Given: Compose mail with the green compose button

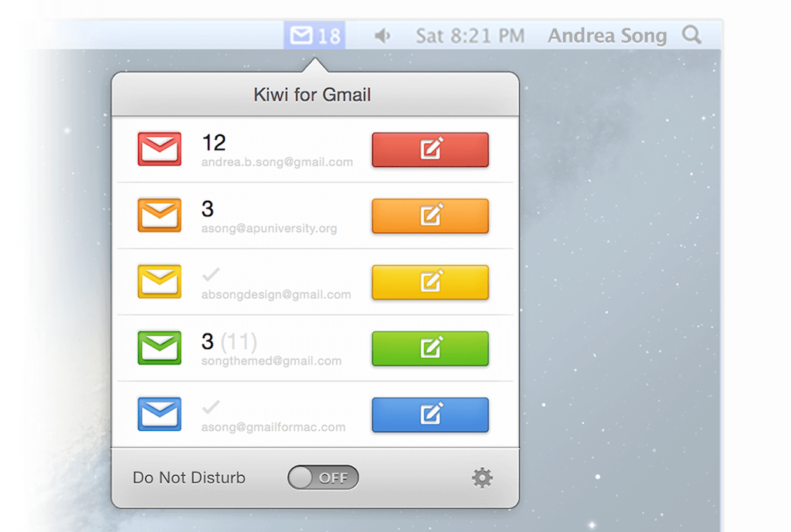Looking at the screenshot, I should pyautogui.click(x=430, y=348).
